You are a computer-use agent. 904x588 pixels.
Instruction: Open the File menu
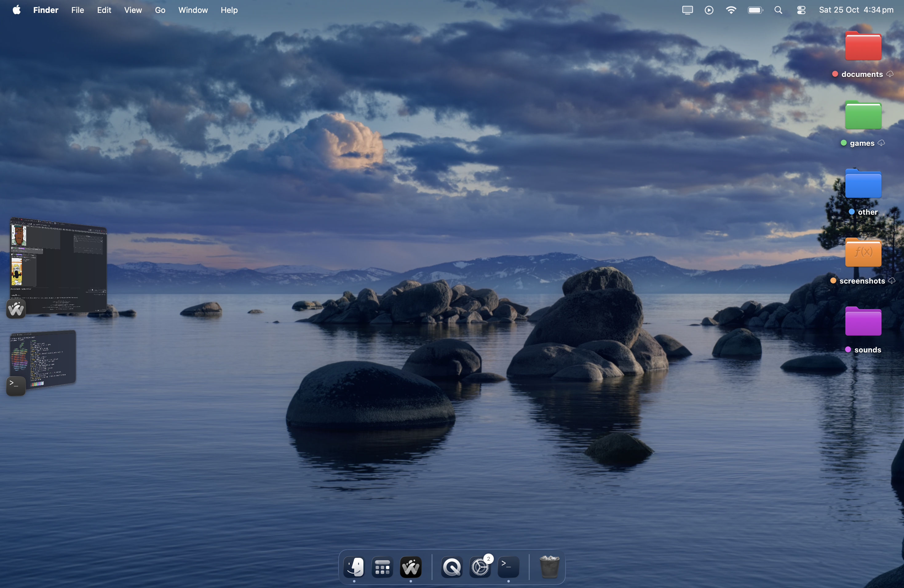77,10
